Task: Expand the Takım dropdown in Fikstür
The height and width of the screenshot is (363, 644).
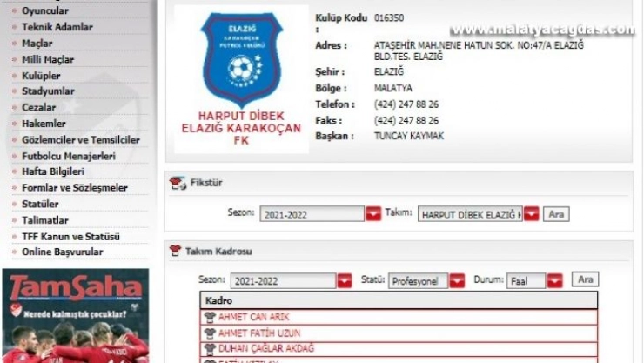Action: click(531, 214)
